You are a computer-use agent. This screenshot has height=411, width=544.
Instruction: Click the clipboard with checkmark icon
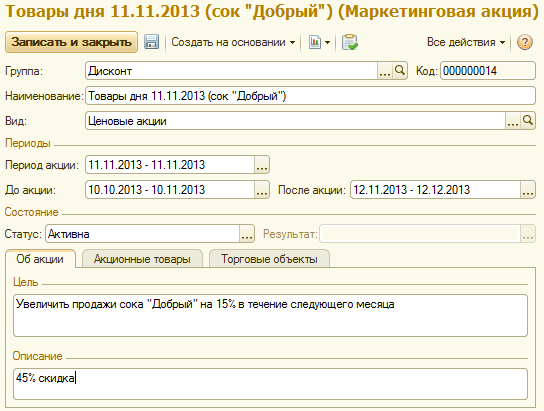tap(350, 42)
